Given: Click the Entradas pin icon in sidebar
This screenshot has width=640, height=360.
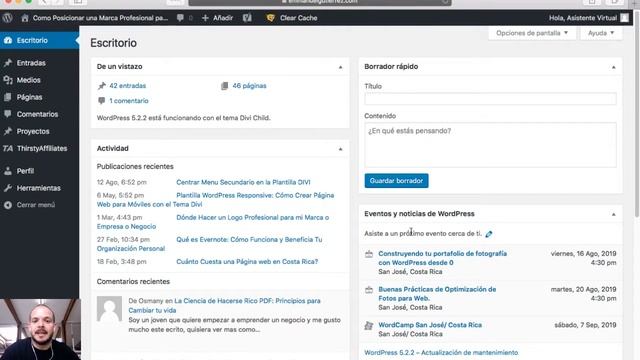Looking at the screenshot, I should pos(8,63).
